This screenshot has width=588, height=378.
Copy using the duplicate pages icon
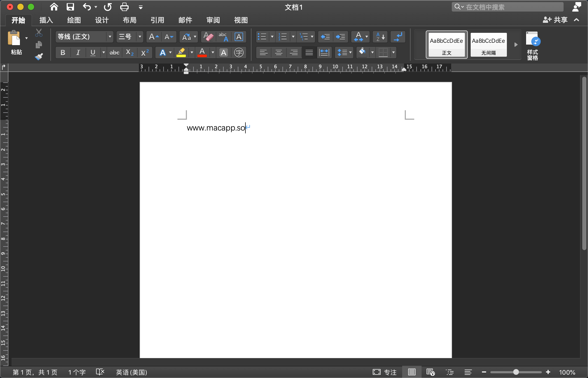coord(39,45)
